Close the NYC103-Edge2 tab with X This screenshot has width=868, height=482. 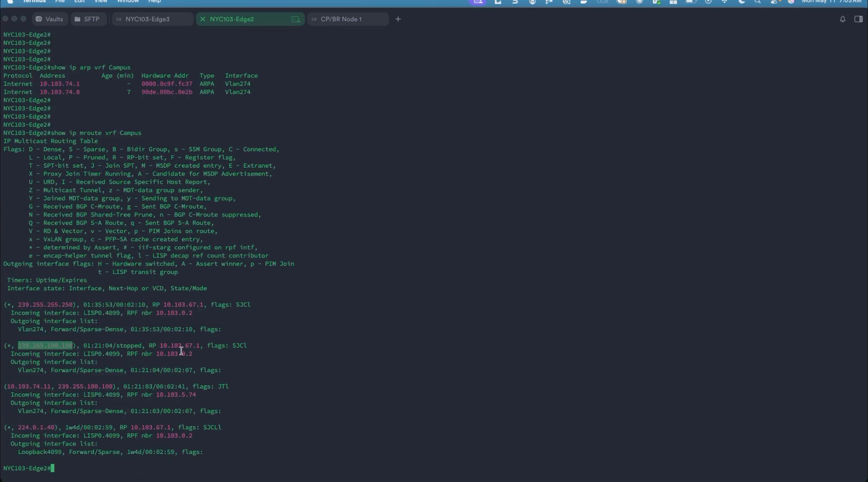tap(203, 19)
